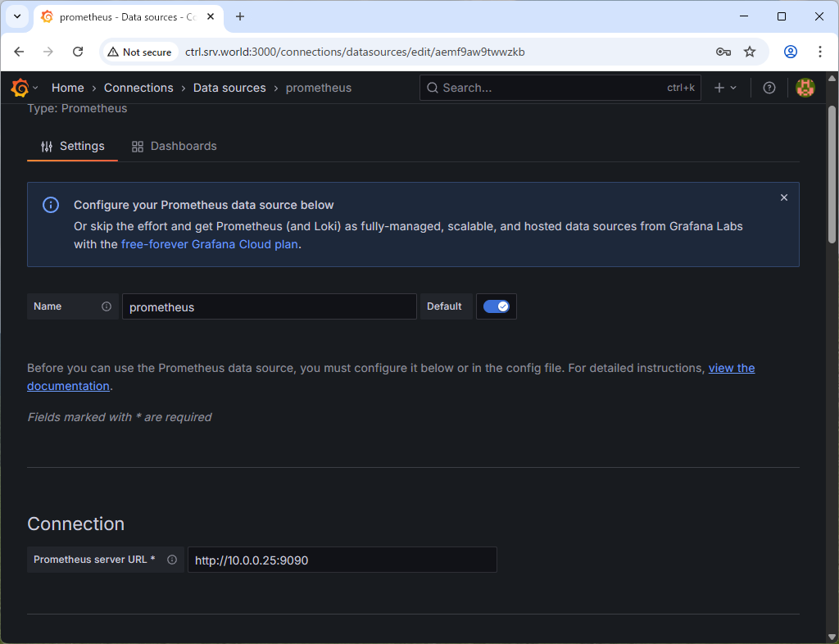The width and height of the screenshot is (839, 644).
Task: Reload the page
Action: [x=78, y=52]
